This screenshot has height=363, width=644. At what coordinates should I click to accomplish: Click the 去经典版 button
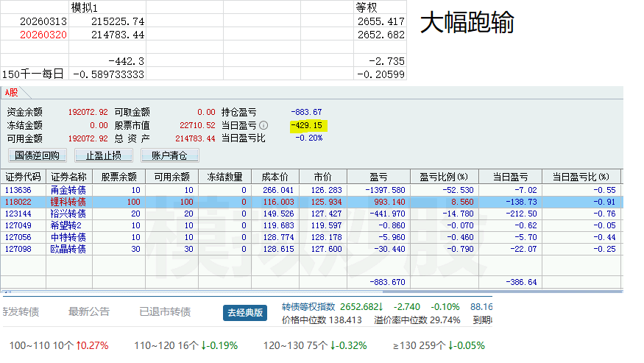pos(244,312)
